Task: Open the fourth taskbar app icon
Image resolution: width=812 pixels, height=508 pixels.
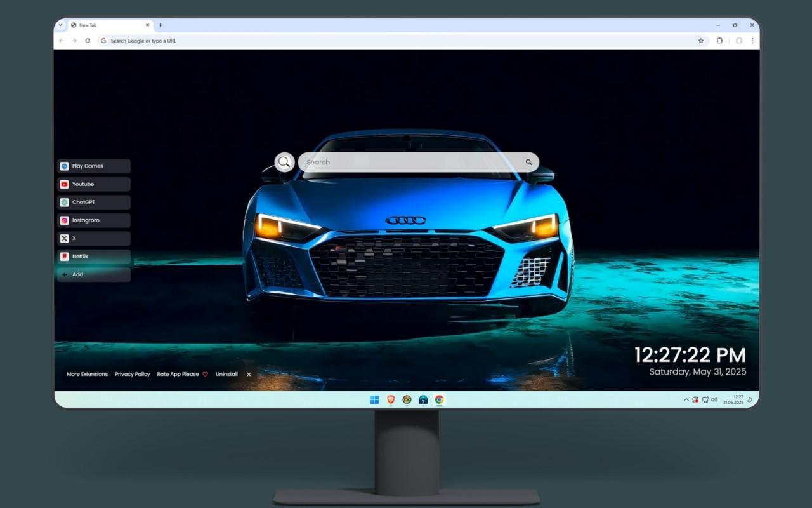Action: [x=423, y=399]
